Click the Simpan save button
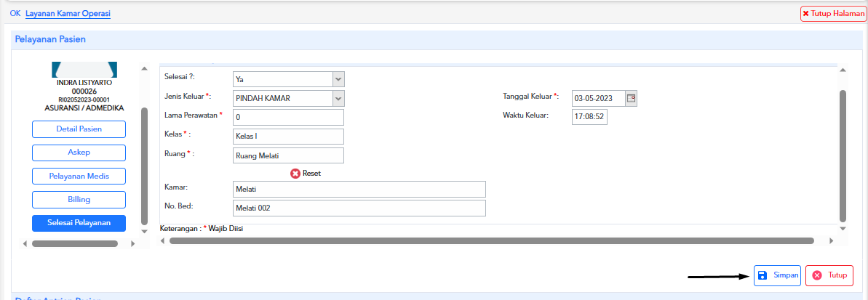 click(x=777, y=275)
